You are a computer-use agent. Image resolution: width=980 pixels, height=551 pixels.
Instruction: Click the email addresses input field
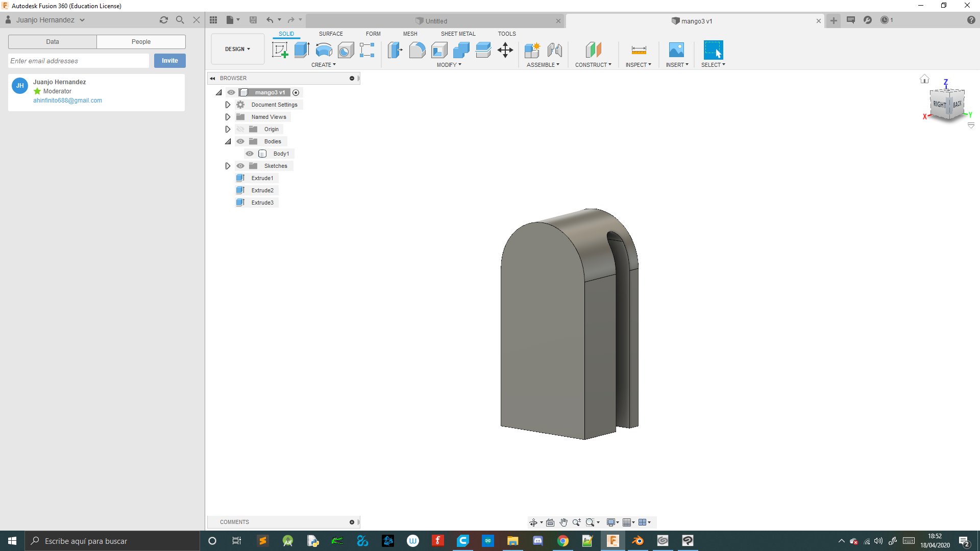tap(79, 61)
